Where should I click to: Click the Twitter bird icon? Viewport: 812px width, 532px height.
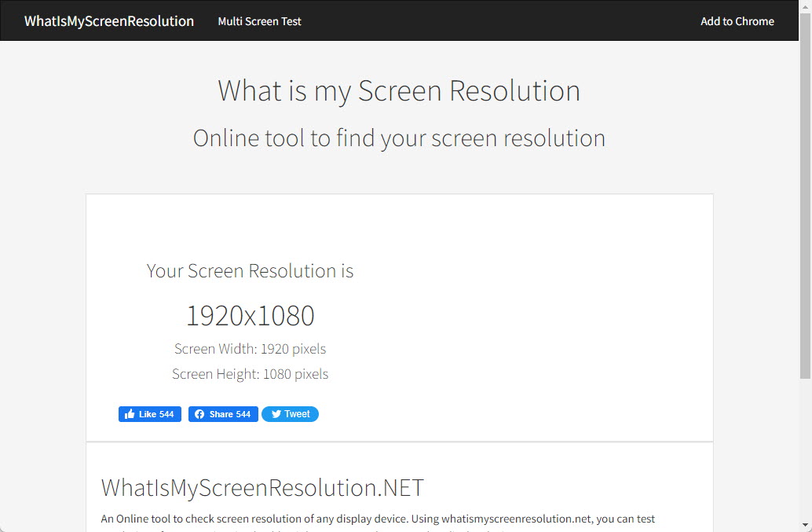[276, 414]
